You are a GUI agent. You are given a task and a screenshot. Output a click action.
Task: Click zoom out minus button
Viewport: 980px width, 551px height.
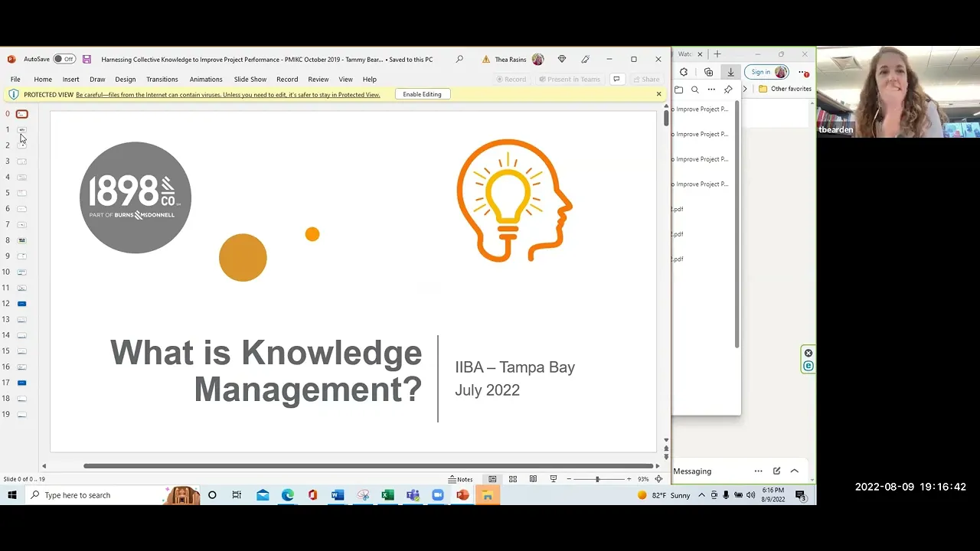(569, 479)
